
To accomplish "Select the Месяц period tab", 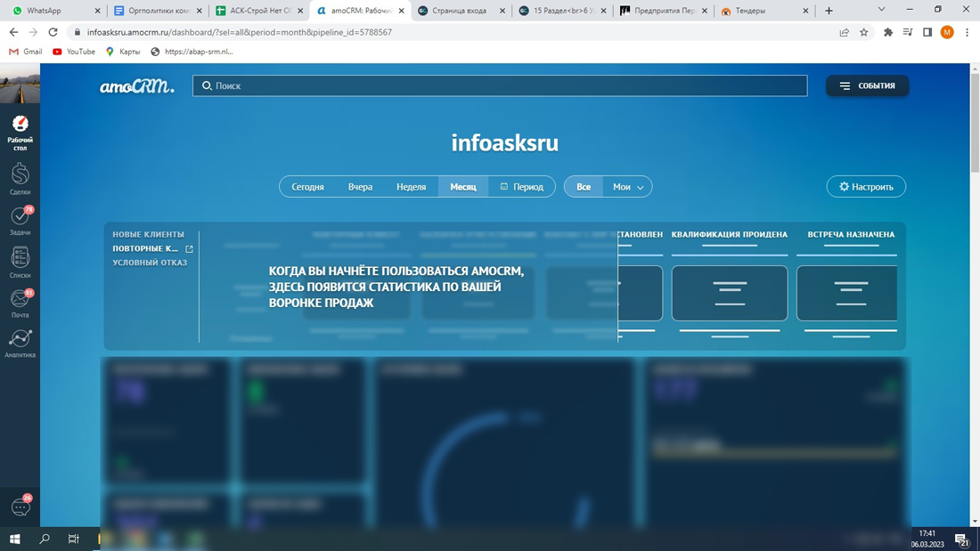I will click(x=463, y=187).
